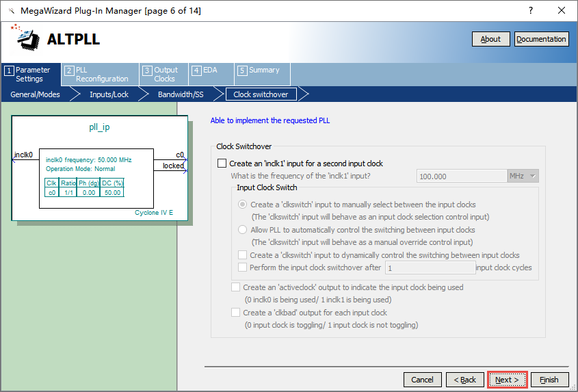Image resolution: width=578 pixels, height=392 pixels.
Task: Go back with the Back button
Action: [465, 380]
